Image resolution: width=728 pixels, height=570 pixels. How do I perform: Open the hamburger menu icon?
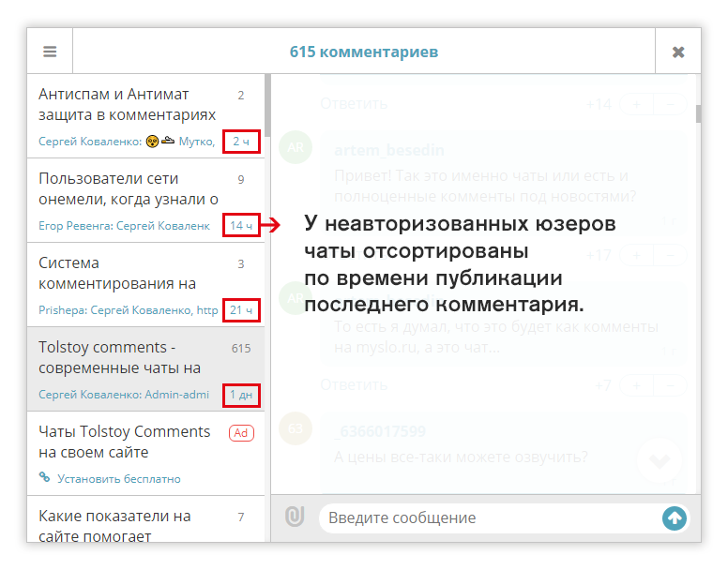click(x=50, y=52)
